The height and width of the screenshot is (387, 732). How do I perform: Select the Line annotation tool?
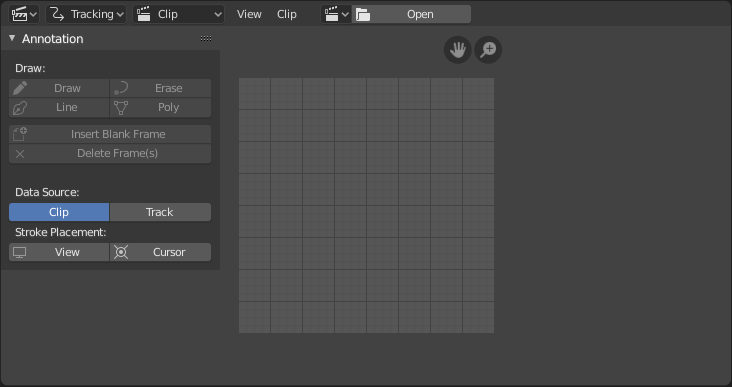click(59, 107)
